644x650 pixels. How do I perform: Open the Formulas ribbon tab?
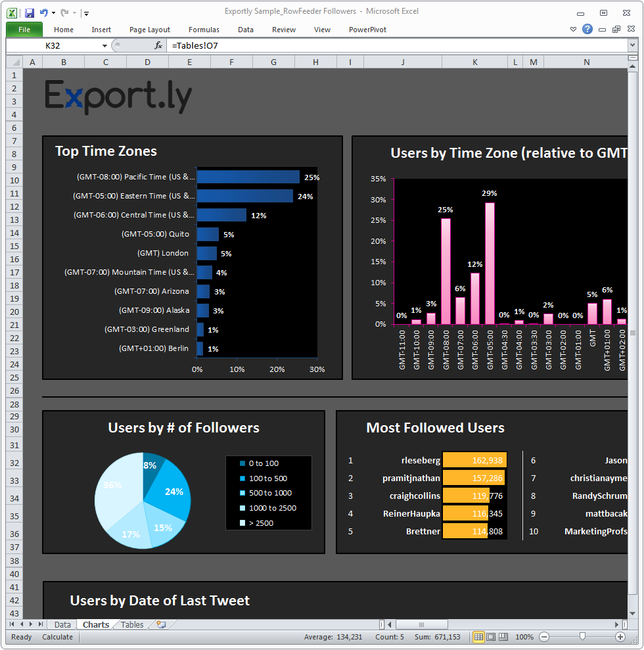point(204,30)
